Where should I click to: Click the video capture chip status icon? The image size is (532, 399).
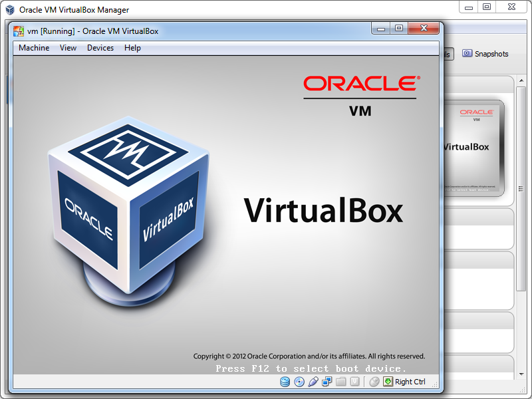[x=355, y=382]
